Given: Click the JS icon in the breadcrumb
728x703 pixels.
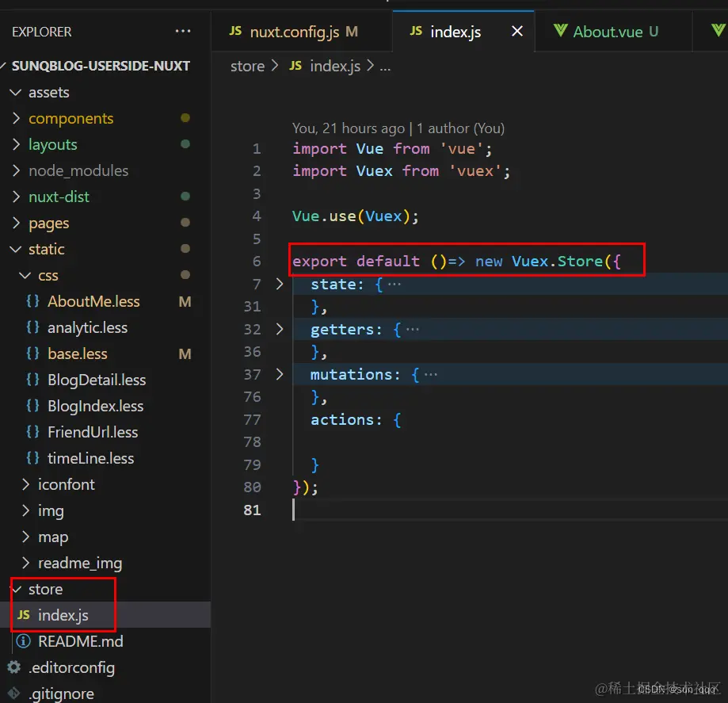Looking at the screenshot, I should click(x=295, y=66).
